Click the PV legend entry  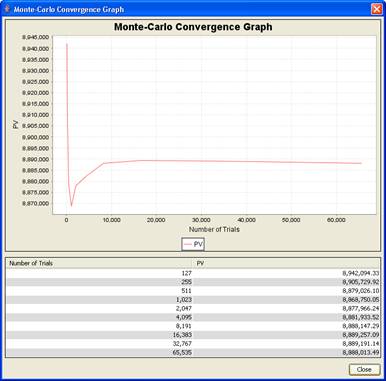point(193,244)
